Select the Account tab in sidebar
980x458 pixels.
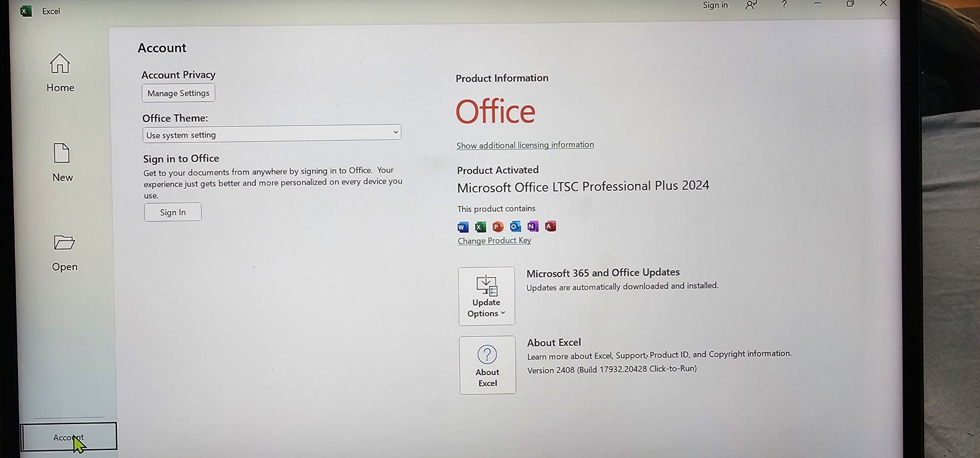[x=69, y=436]
